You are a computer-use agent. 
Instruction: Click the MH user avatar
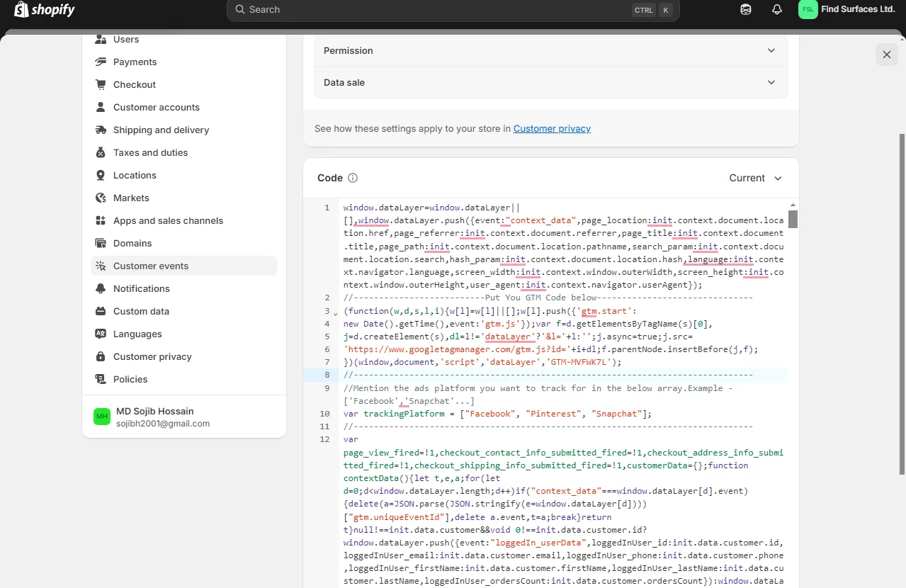102,417
